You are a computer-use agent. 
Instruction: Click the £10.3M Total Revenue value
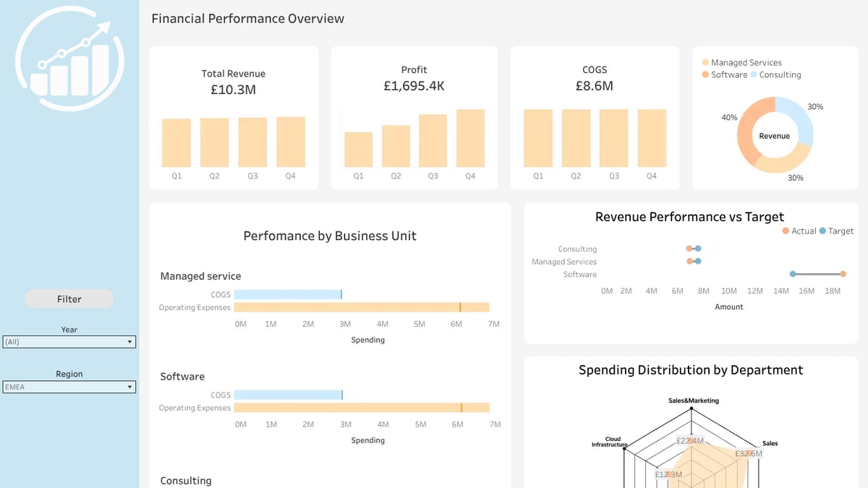(x=234, y=90)
